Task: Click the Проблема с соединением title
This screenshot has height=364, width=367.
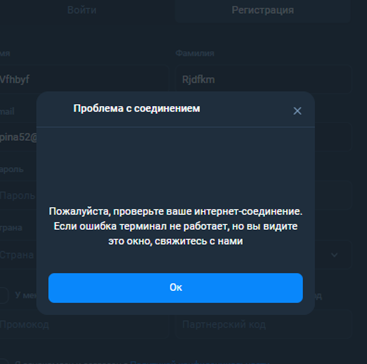Action: [137, 108]
